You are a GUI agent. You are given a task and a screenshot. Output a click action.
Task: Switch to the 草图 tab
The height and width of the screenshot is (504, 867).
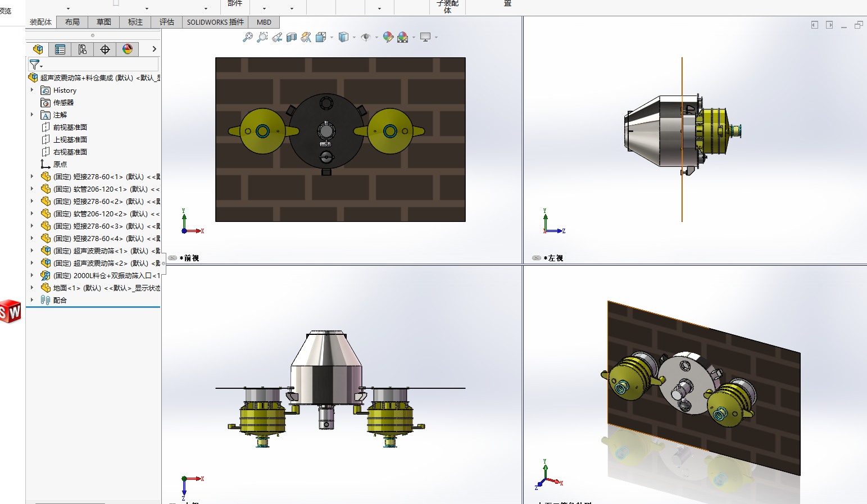point(103,22)
